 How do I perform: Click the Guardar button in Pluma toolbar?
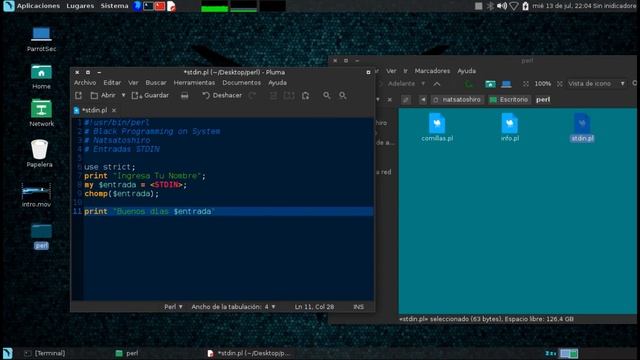tap(150, 96)
